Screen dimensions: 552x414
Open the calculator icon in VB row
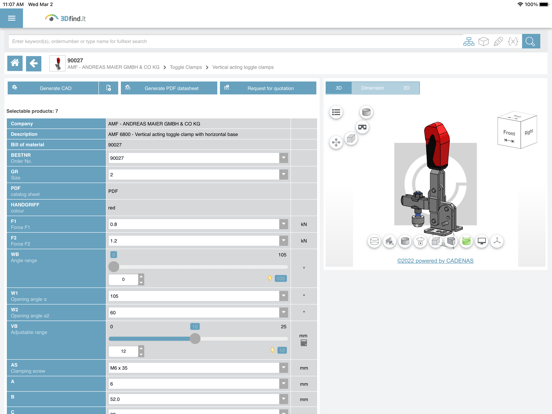(x=304, y=343)
